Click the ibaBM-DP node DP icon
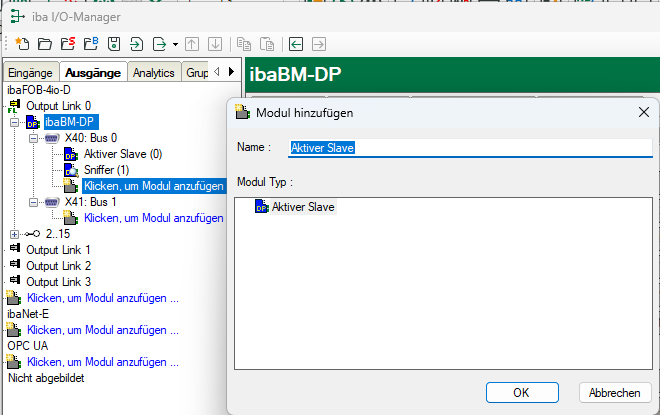 [x=33, y=122]
